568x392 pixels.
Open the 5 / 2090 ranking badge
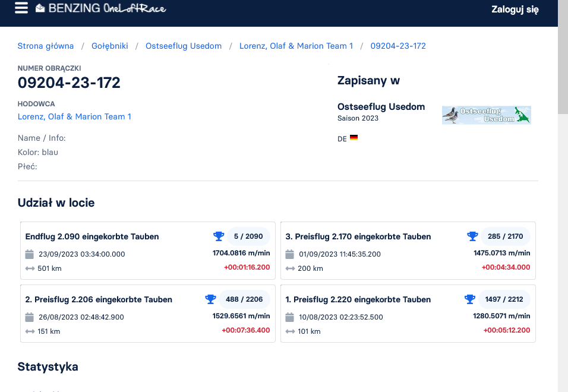(x=248, y=236)
